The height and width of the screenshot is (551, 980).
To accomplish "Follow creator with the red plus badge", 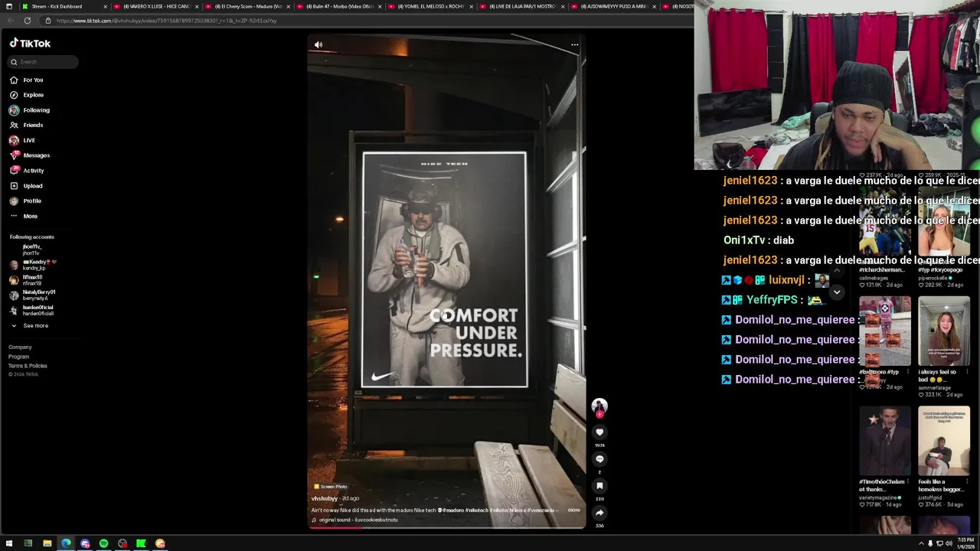I will pyautogui.click(x=599, y=414).
